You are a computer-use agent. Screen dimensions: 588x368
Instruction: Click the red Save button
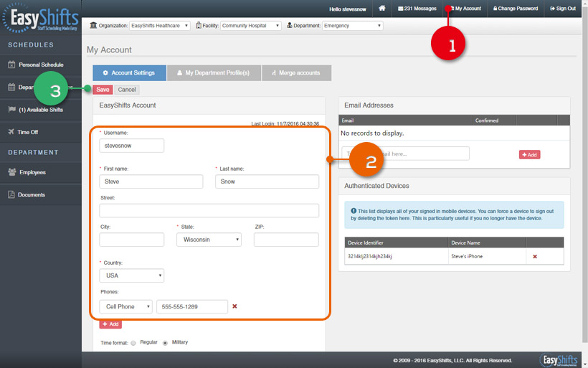click(103, 90)
